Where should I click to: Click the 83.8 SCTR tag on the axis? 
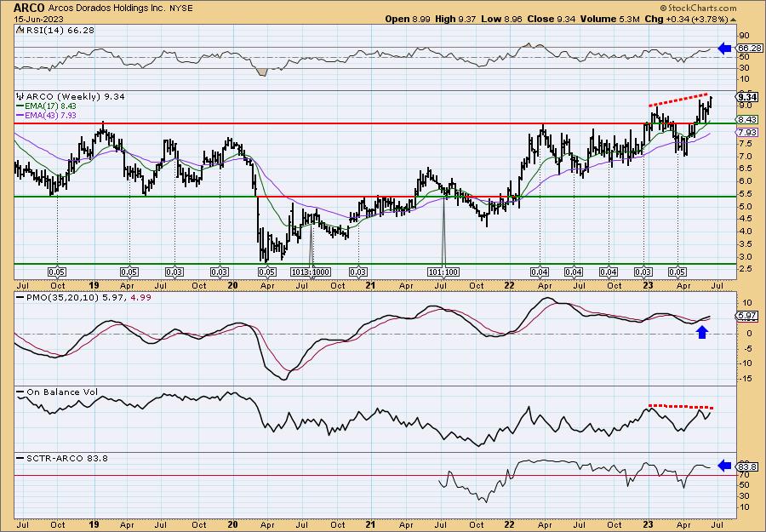[x=748, y=466]
